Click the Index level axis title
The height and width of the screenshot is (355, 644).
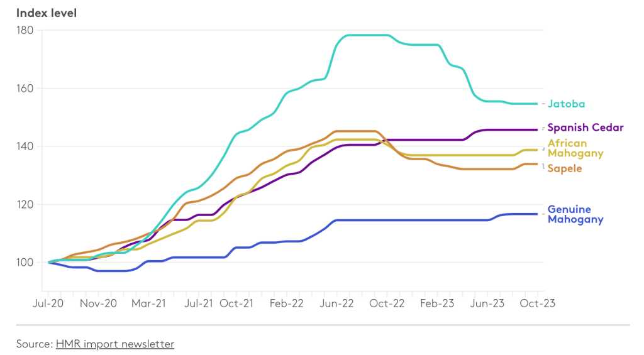(x=47, y=13)
